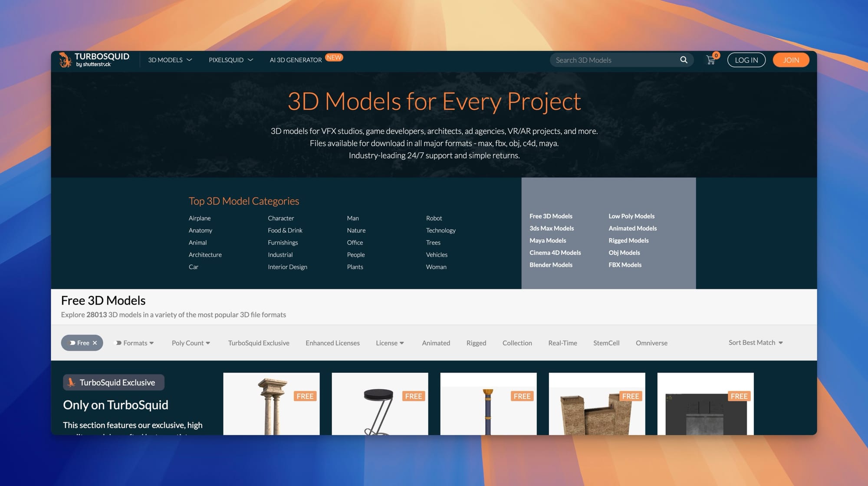Image resolution: width=868 pixels, height=486 pixels.
Task: Click the search magnifier icon
Action: tap(684, 60)
